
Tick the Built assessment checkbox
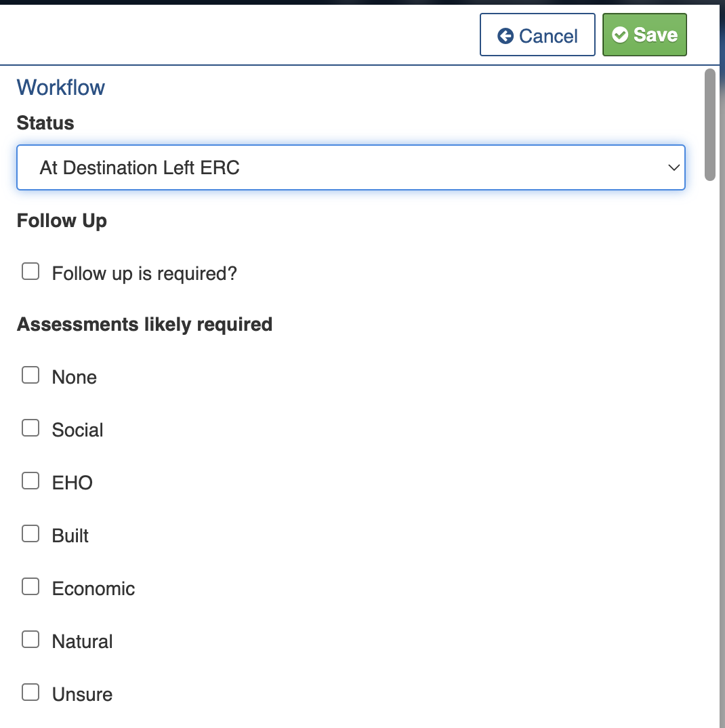coord(30,534)
